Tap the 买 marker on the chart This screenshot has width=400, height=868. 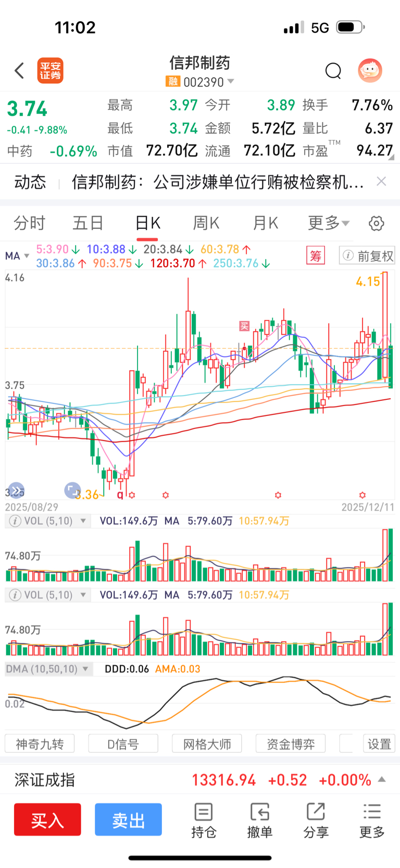tap(244, 326)
